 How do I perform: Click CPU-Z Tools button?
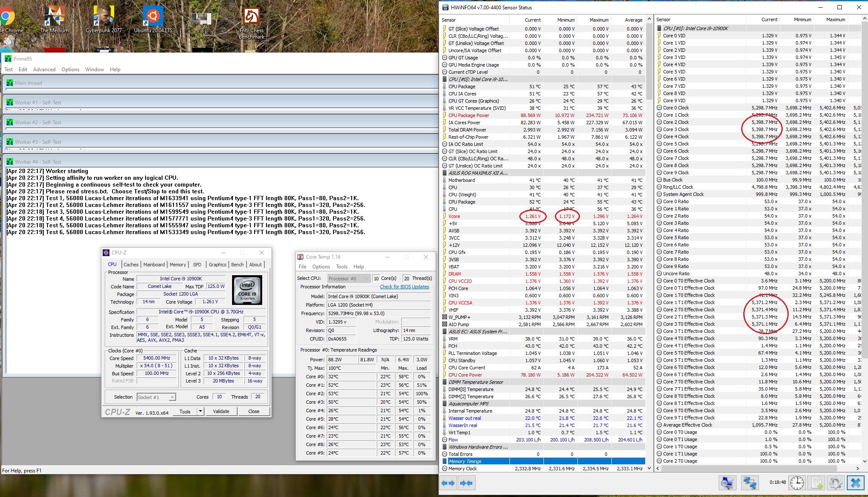pos(185,411)
